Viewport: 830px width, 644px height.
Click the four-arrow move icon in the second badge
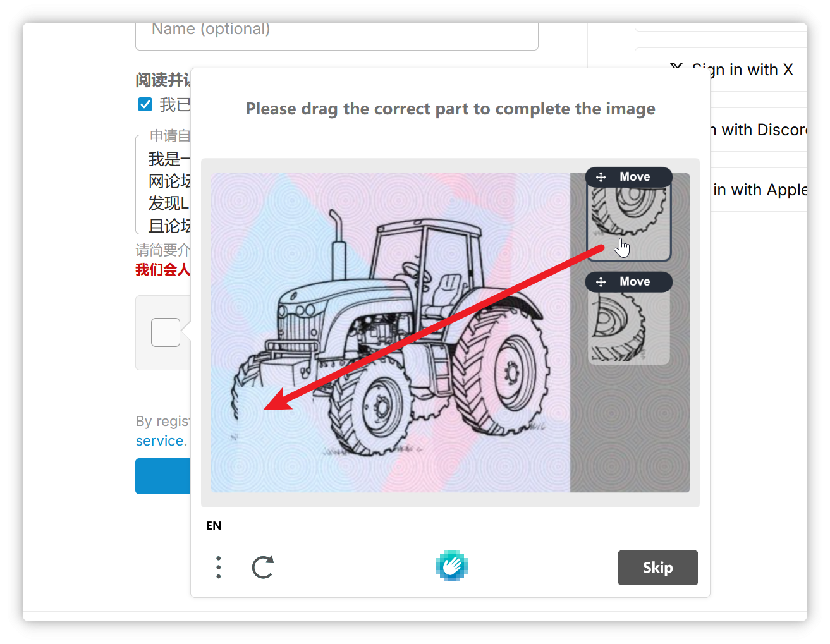[601, 282]
